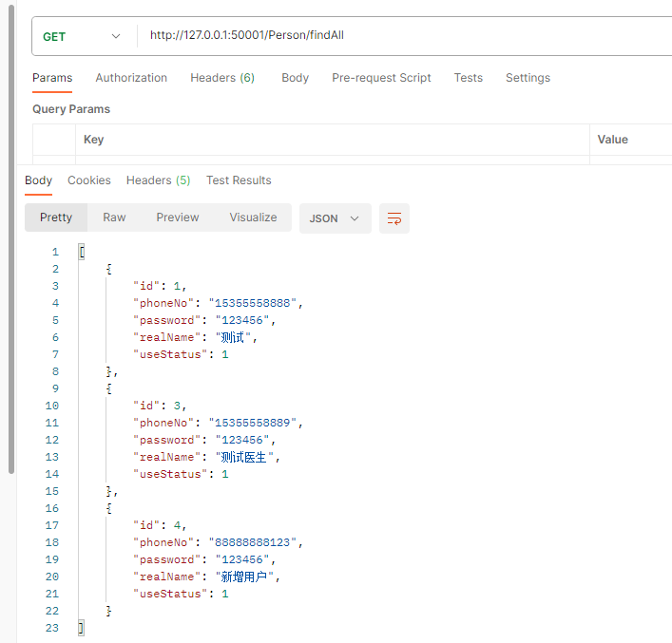Click the useStatus entry on line 21
The width and height of the screenshot is (672, 643).
pyautogui.click(x=181, y=595)
